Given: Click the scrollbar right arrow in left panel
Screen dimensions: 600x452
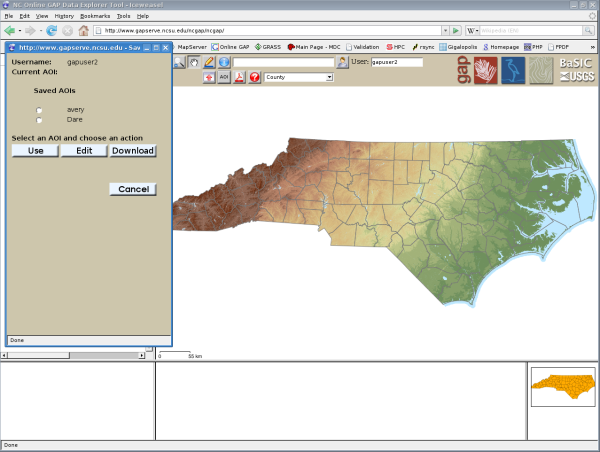Looking at the screenshot, I should [142, 356].
